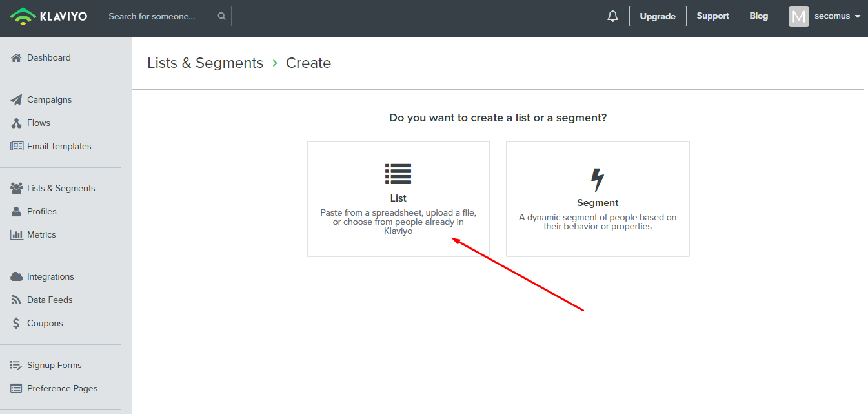Image resolution: width=868 pixels, height=414 pixels.
Task: Expand the secomus account dropdown arrow
Action: [x=858, y=17]
